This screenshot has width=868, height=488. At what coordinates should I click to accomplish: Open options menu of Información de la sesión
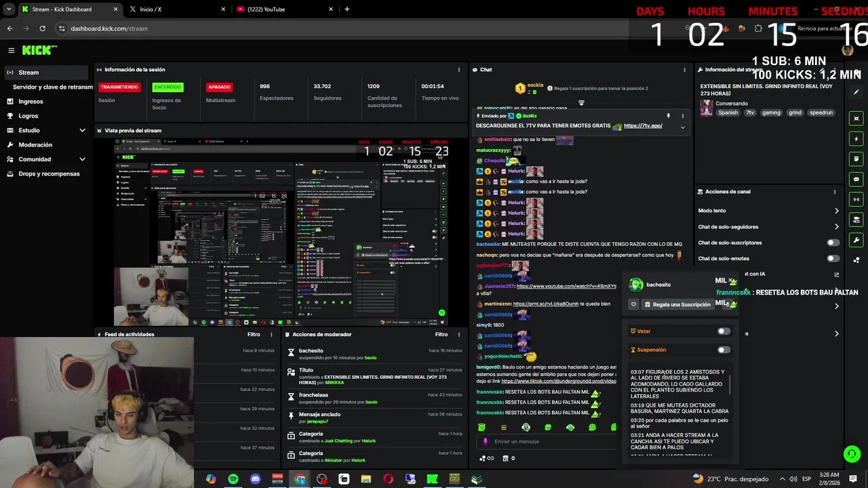pos(459,70)
